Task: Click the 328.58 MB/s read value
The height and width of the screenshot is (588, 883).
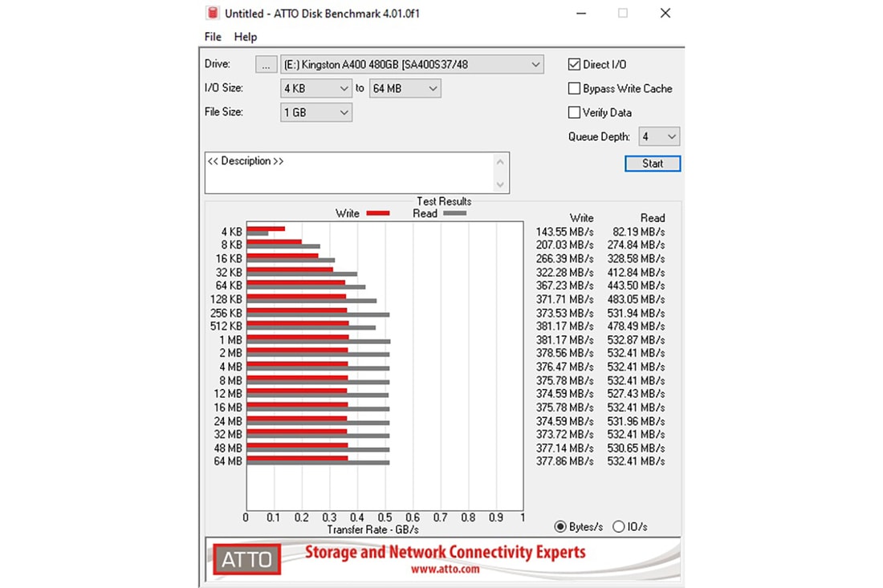Action: (636, 259)
